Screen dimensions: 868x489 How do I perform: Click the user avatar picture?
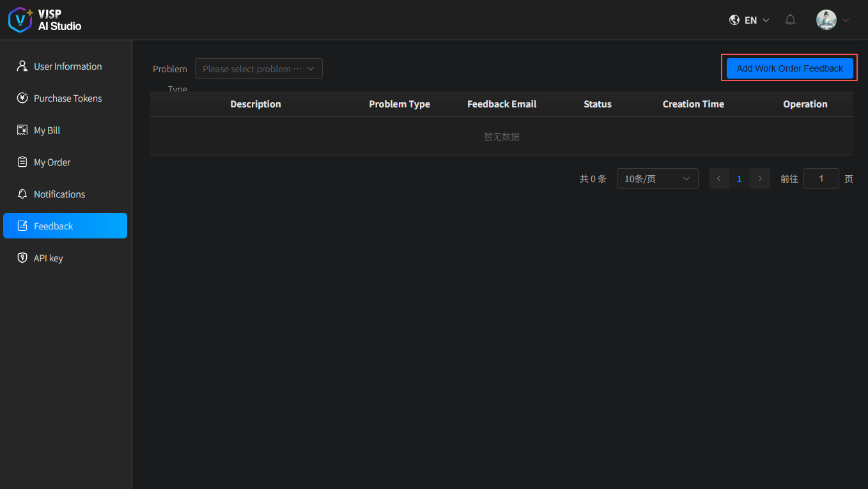pyautogui.click(x=826, y=20)
